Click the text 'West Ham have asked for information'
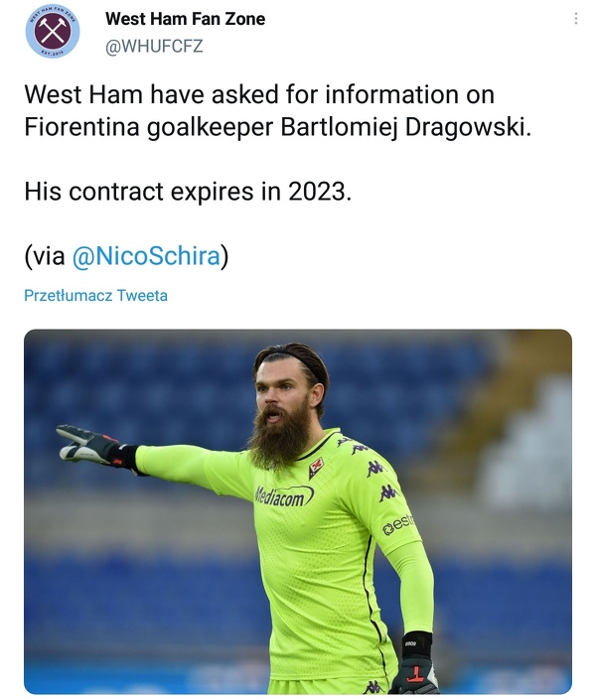 [258, 95]
